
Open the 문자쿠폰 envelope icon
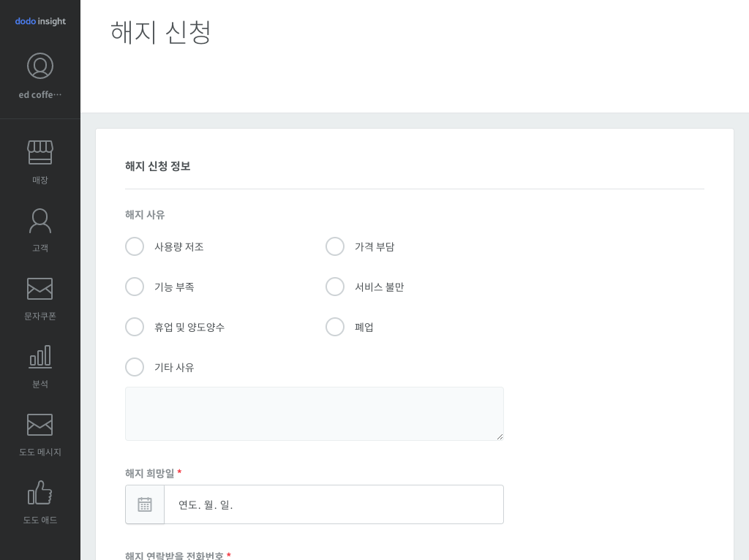[x=40, y=289]
